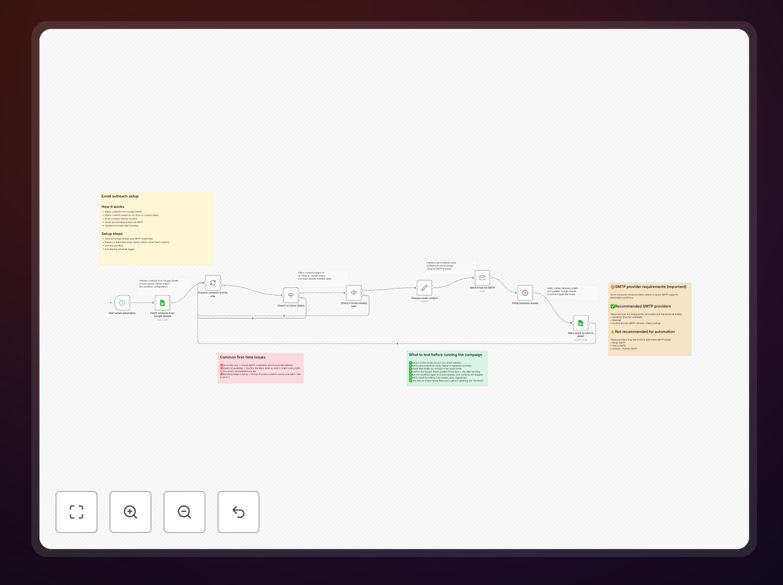
Task: Select the Check no-show status filter node
Action: pyautogui.click(x=291, y=295)
